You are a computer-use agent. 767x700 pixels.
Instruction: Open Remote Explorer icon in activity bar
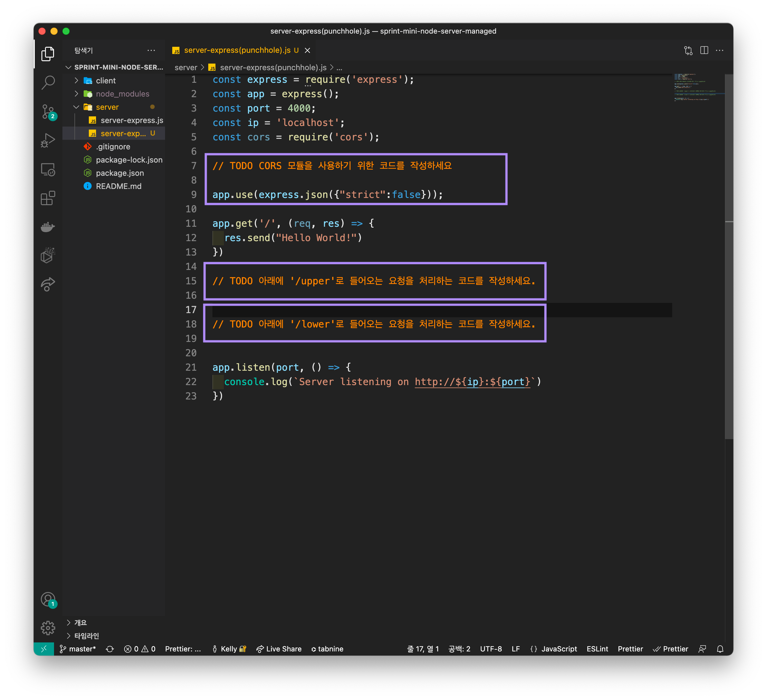(48, 169)
